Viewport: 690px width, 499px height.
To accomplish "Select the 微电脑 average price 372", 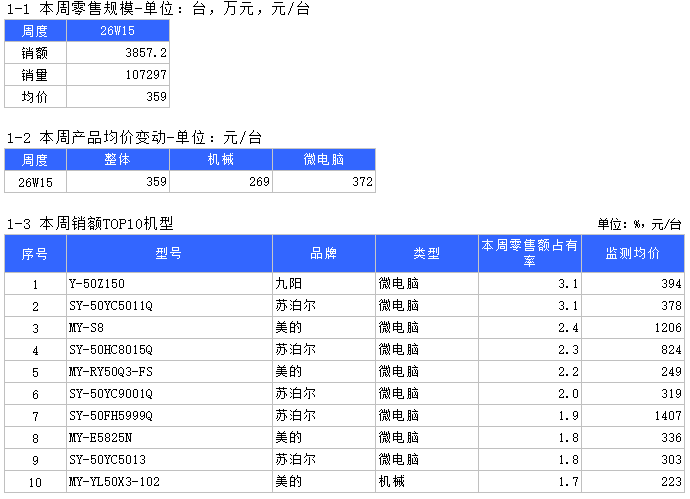I will (324, 181).
